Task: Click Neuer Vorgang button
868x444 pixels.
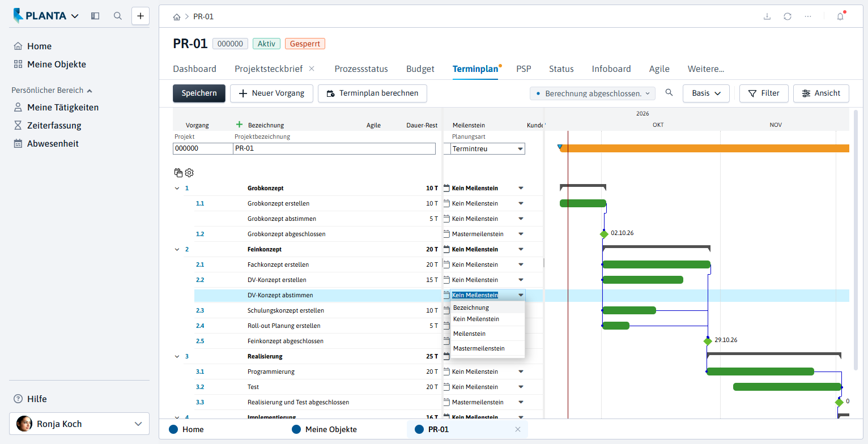Action: (x=271, y=93)
